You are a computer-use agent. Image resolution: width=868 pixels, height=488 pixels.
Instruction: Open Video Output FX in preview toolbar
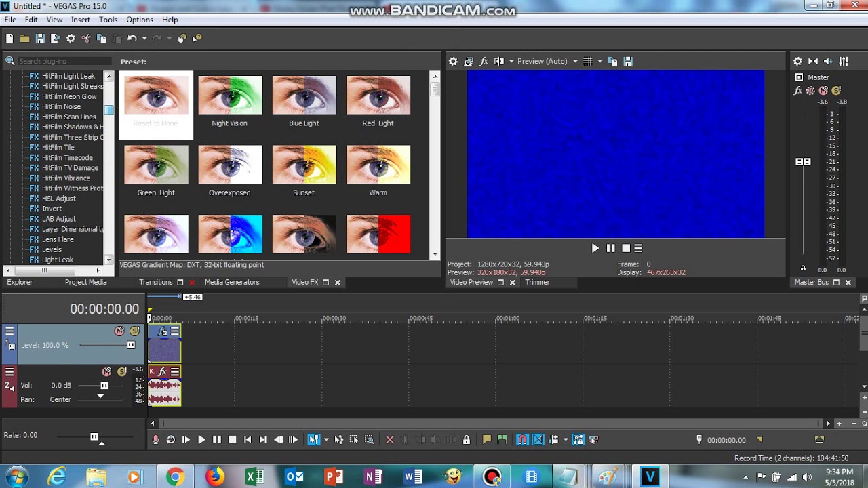(484, 61)
